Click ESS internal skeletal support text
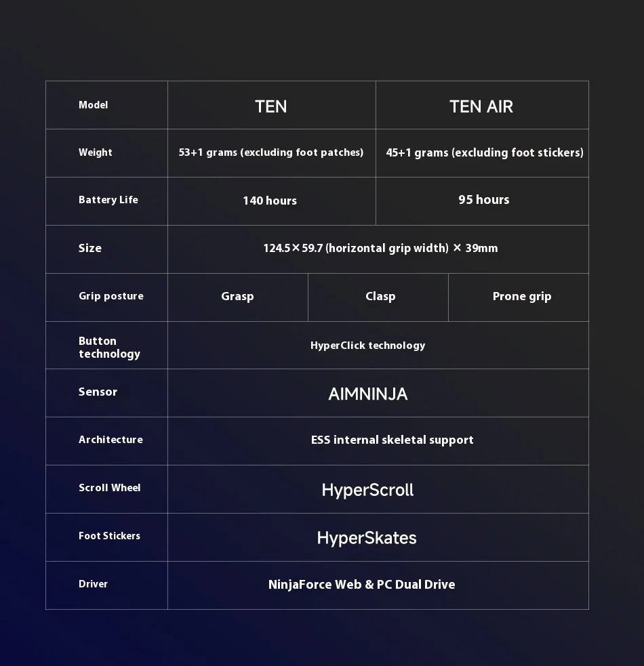Image resolution: width=644 pixels, height=666 pixels. pyautogui.click(x=392, y=440)
